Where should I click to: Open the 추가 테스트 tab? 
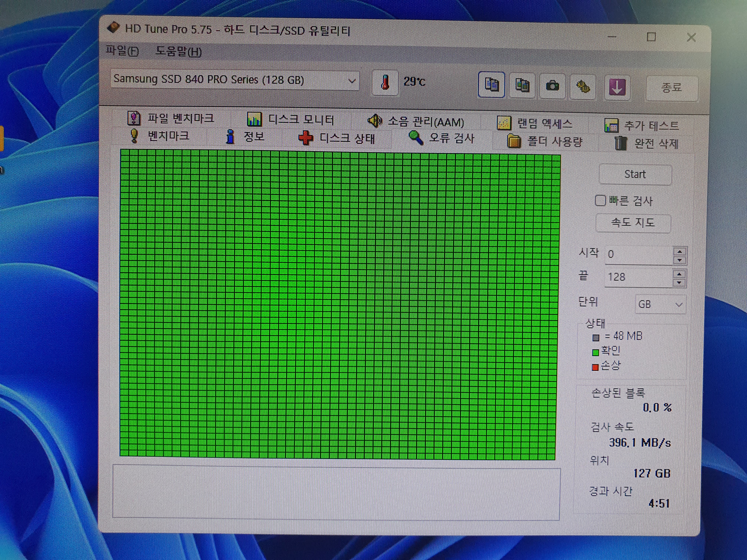[641, 126]
